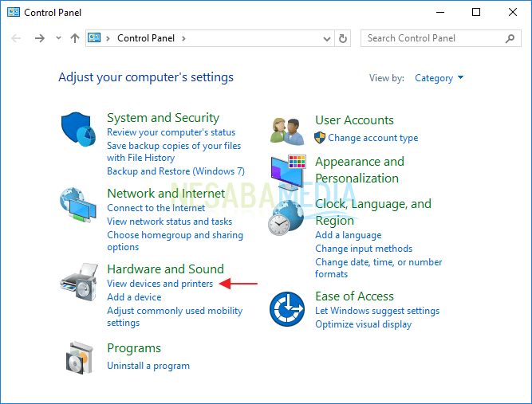
Task: Click the Control Panel icon in title bar
Action: 14,13
